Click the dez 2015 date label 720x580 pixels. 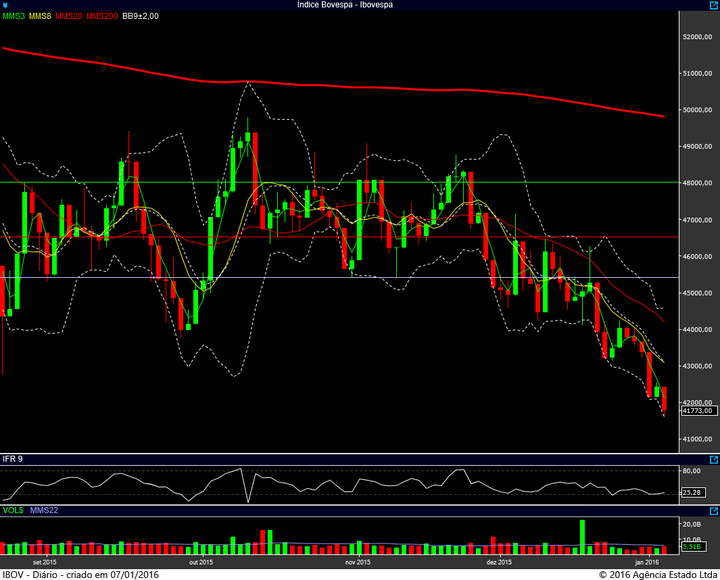(x=499, y=562)
